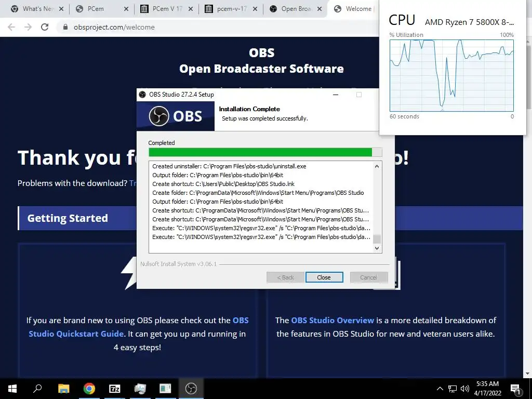Click the greyed Cancel button in setup
Screen dimensions: 532x399
click(x=369, y=277)
